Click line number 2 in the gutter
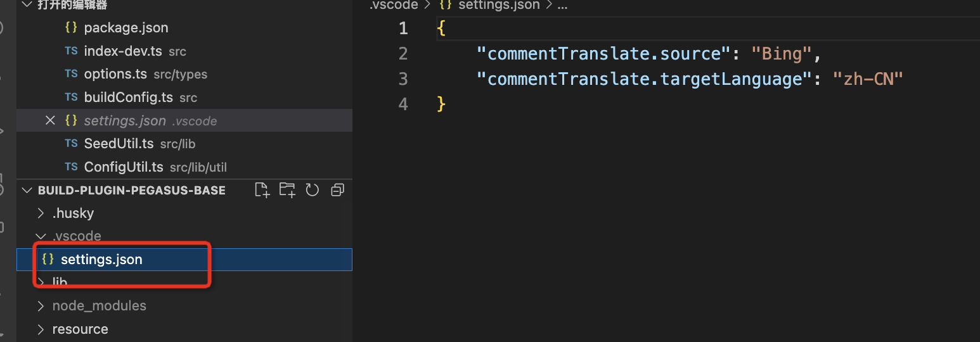Screen dimensions: 980x342 [x=403, y=54]
